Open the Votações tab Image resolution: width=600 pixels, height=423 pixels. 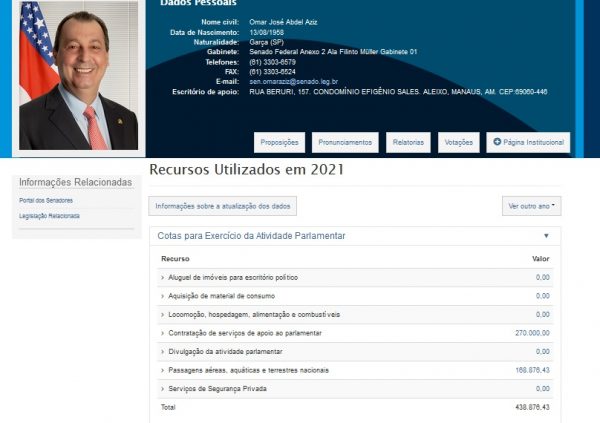pos(459,143)
